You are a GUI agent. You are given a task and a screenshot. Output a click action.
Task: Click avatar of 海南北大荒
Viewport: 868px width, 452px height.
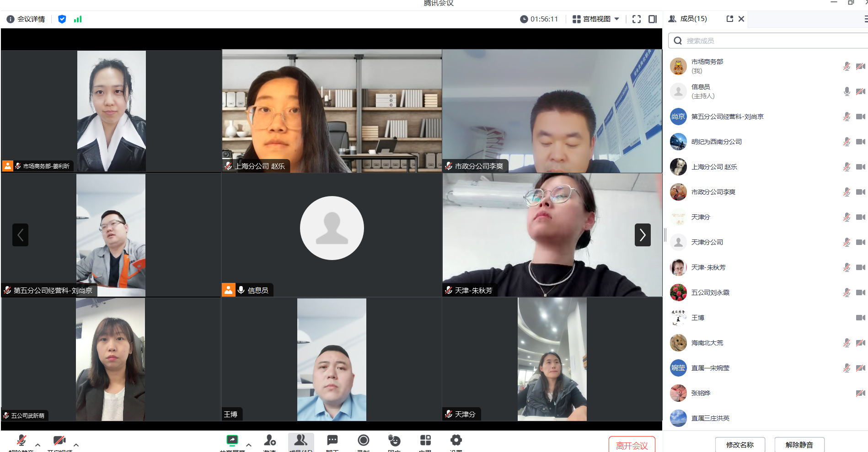coord(678,343)
